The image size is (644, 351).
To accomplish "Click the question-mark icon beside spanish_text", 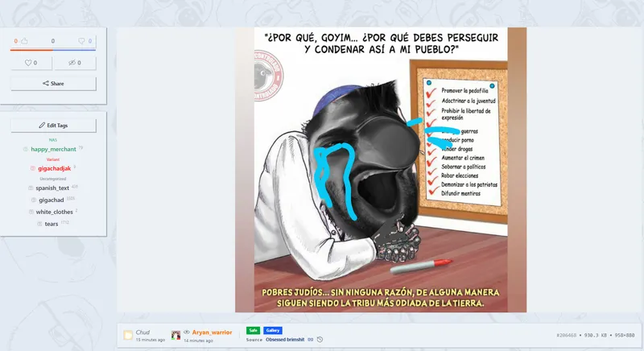I will tap(31, 188).
